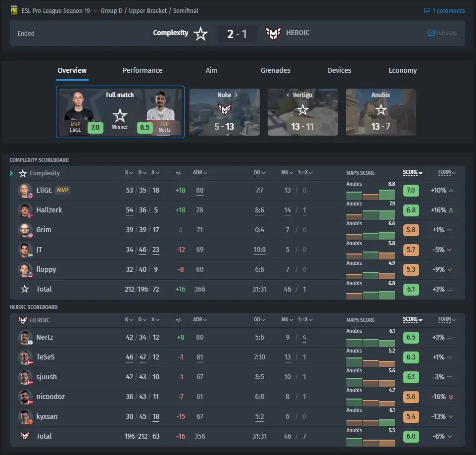The image size is (476, 455).
Task: Select the Full match card
Action: (120, 112)
